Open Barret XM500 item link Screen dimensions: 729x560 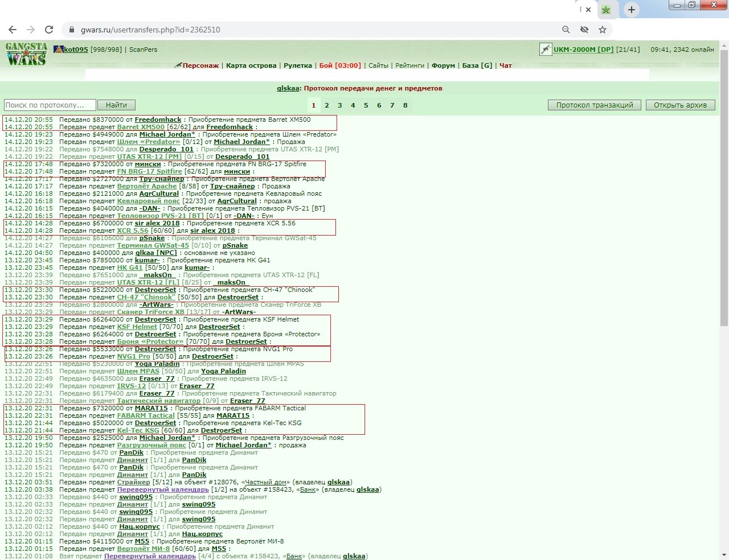(141, 127)
